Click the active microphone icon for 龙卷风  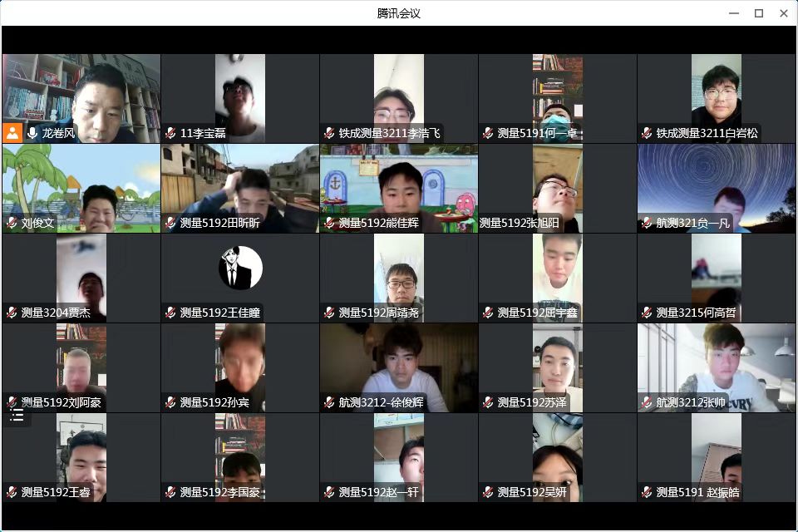pos(32,133)
